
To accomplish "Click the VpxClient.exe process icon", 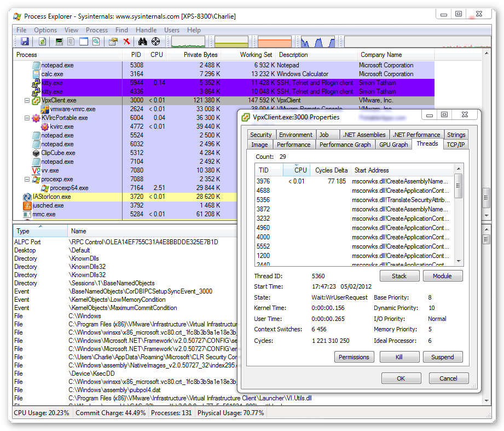I will tap(36, 100).
